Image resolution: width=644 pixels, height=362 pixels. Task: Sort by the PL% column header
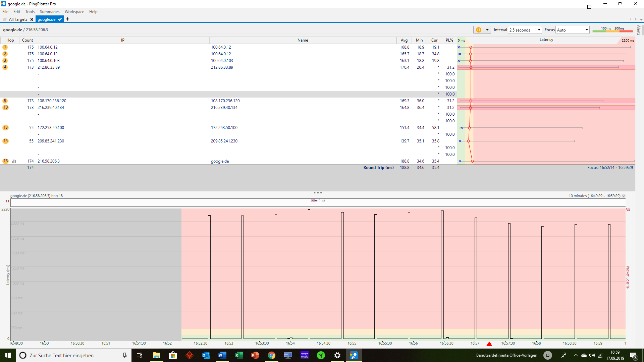click(449, 40)
